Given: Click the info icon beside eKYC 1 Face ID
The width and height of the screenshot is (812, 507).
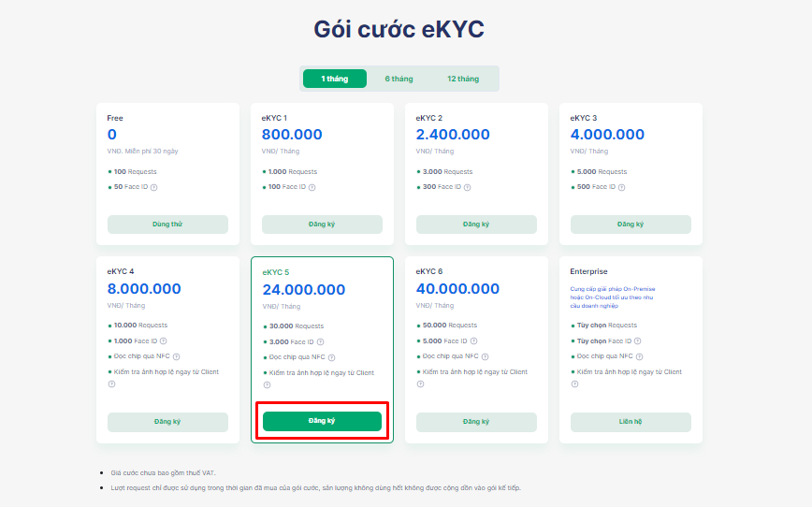Looking at the screenshot, I should tap(312, 187).
